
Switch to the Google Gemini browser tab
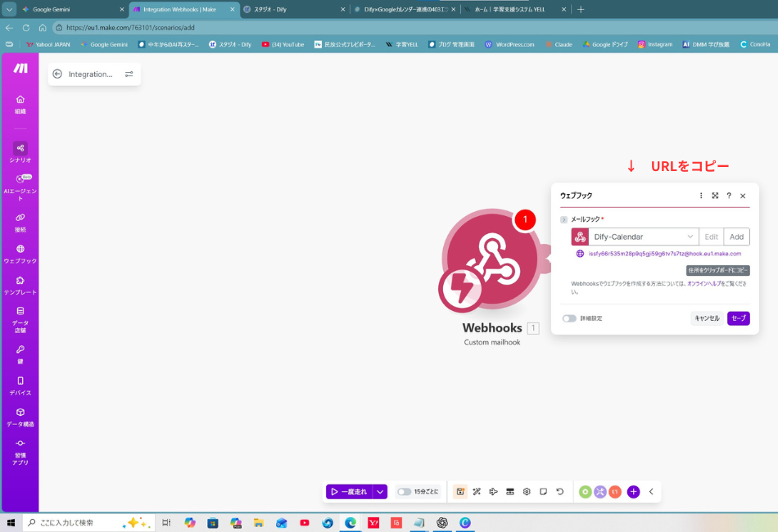point(66,9)
